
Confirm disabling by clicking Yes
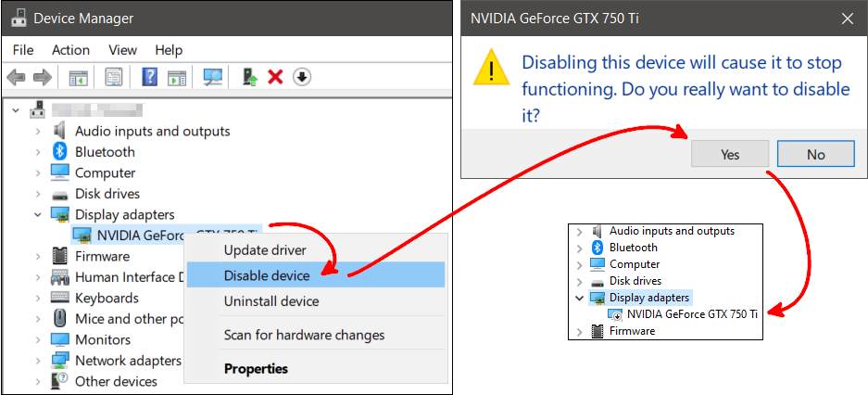coord(730,154)
